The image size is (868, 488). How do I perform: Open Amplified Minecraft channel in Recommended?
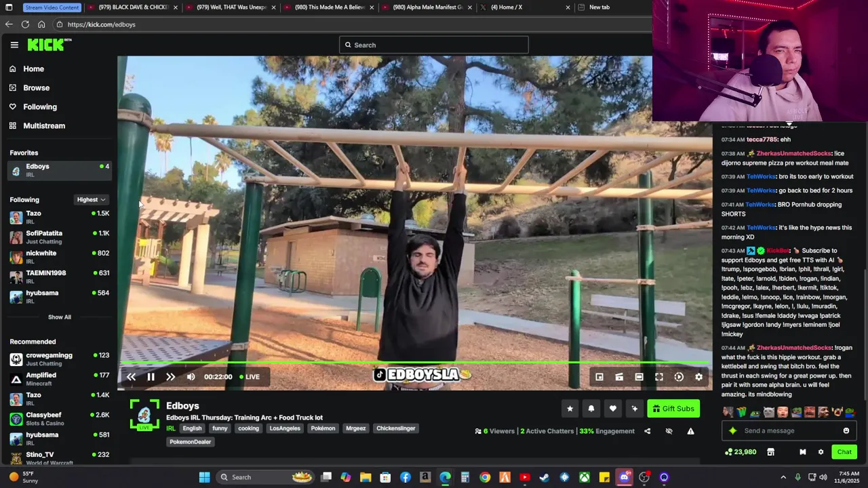pos(59,379)
